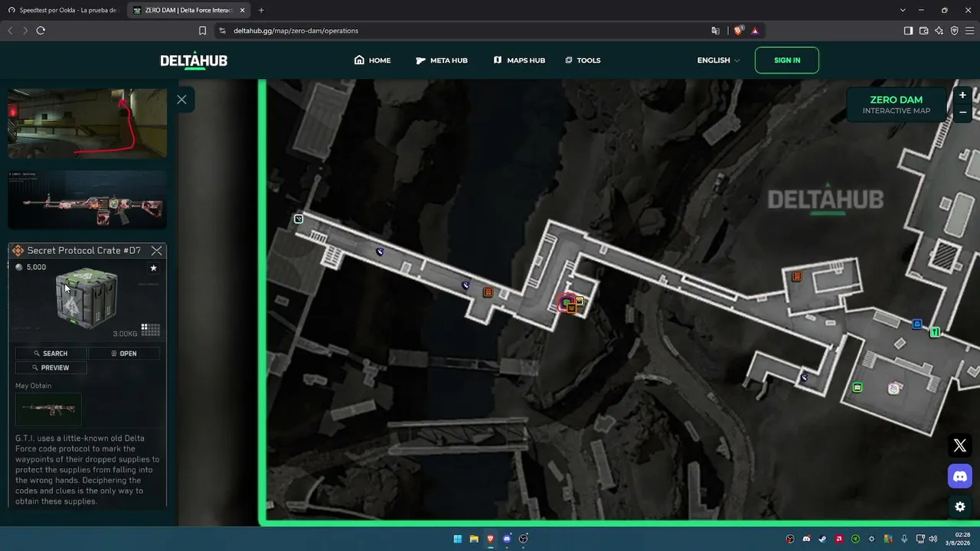Click the Search button on the crate card
Image resolution: width=980 pixels, height=551 pixels.
tap(51, 354)
